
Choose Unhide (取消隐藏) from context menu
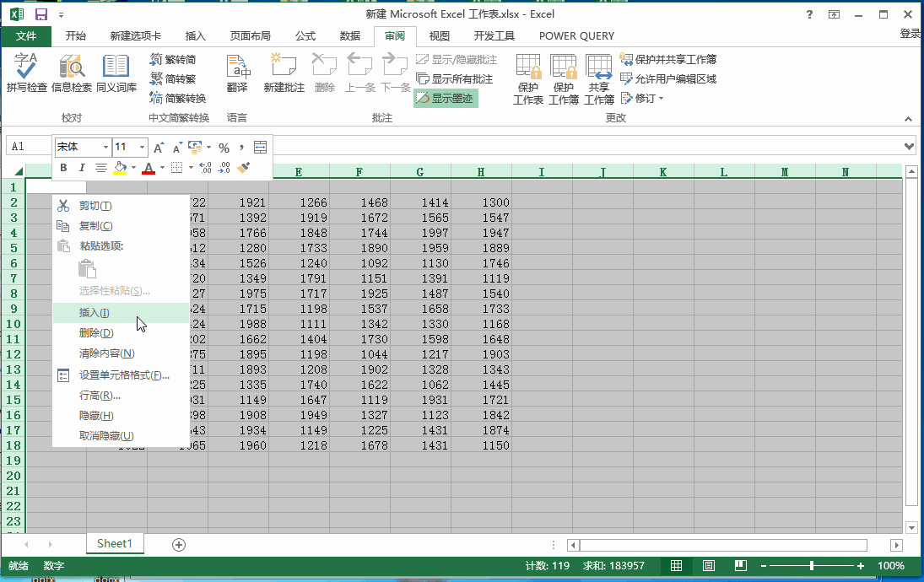pyautogui.click(x=121, y=436)
